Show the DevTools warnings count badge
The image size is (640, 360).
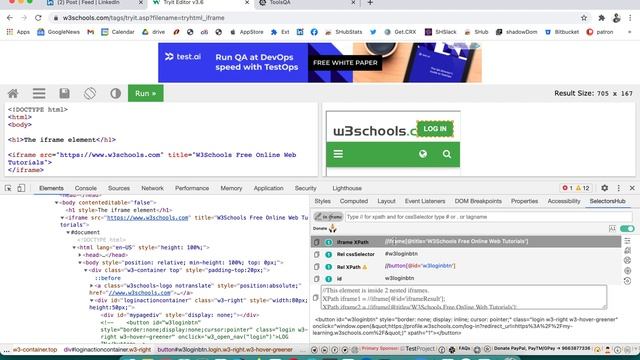pyautogui.click(x=582, y=188)
